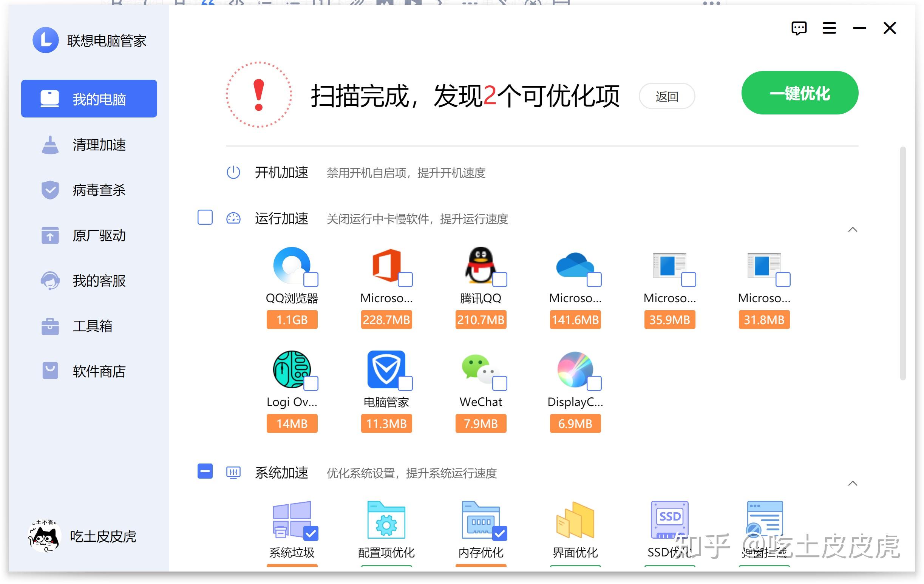Click the 1.1GB size badge
The width and height of the screenshot is (924, 584).
click(x=292, y=320)
